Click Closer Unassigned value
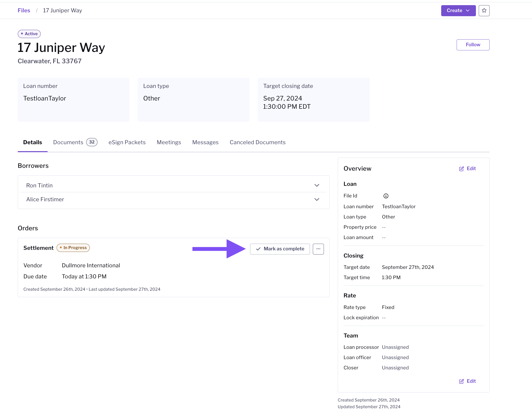 click(x=395, y=368)
